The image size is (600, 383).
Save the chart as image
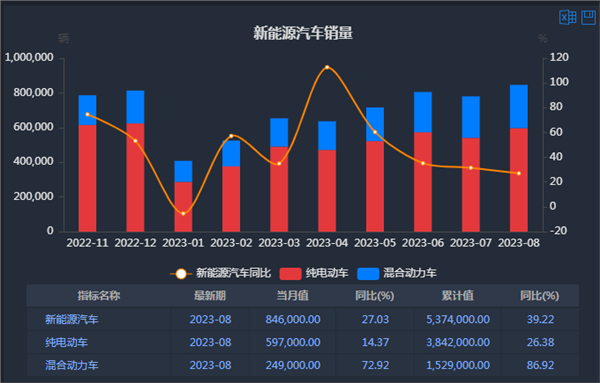pyautogui.click(x=589, y=18)
